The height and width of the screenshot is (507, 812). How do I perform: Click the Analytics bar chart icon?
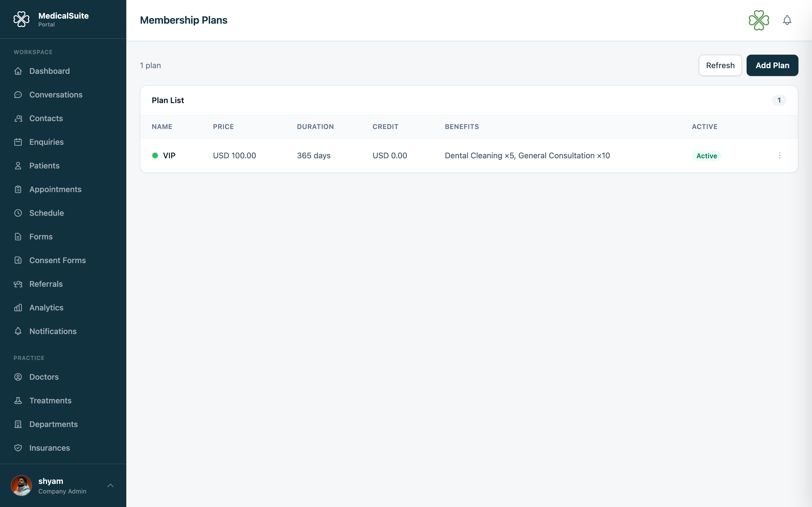pos(18,308)
